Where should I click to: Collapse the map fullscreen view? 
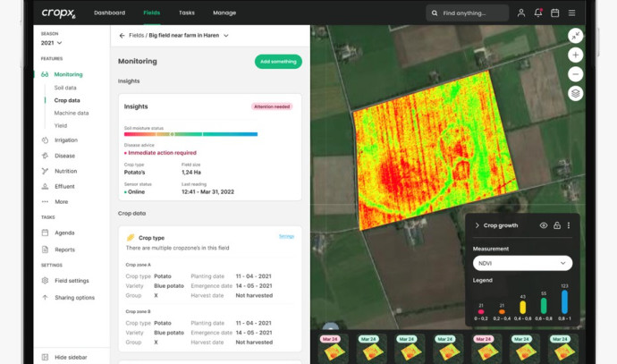pos(575,36)
